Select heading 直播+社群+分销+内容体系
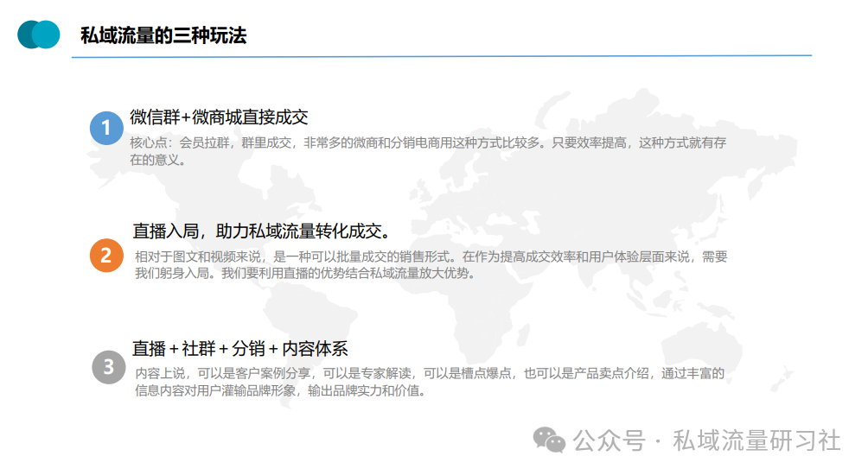This screenshot has height=475, width=868. tap(240, 349)
